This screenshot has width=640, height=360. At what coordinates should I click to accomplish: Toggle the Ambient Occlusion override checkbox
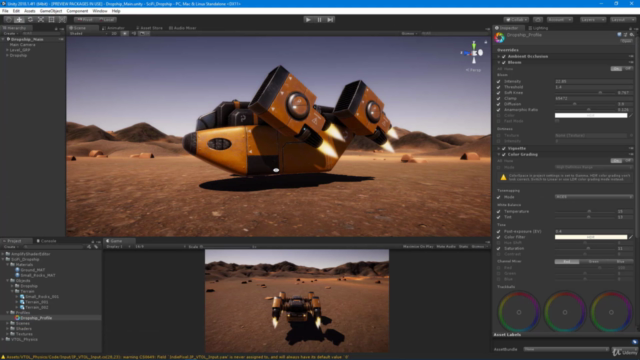point(504,57)
